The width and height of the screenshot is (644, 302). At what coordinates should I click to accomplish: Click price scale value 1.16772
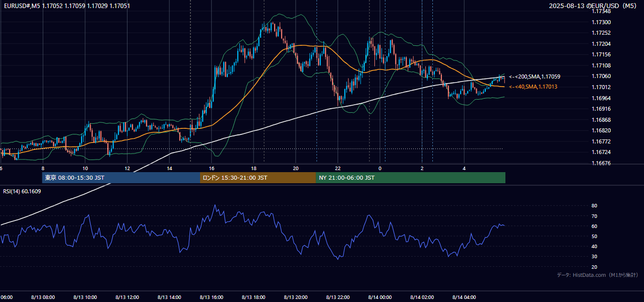coord(601,141)
